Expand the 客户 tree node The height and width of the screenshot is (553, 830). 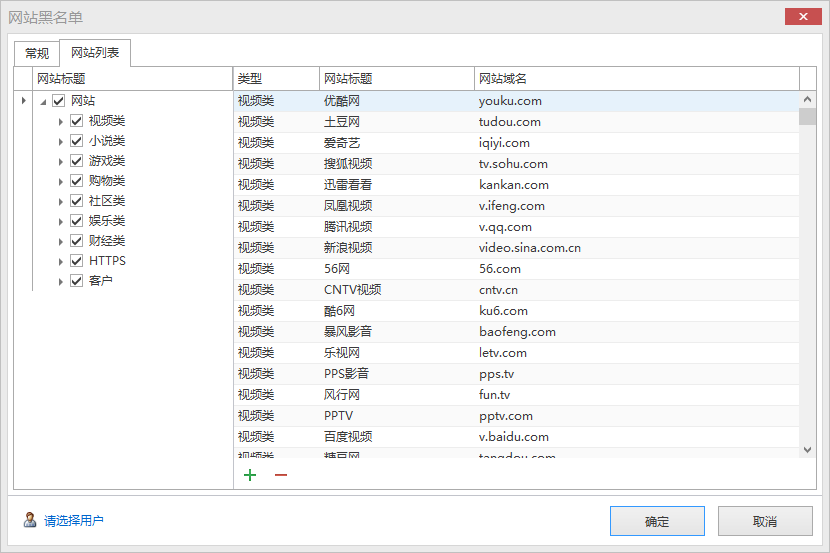click(60, 282)
